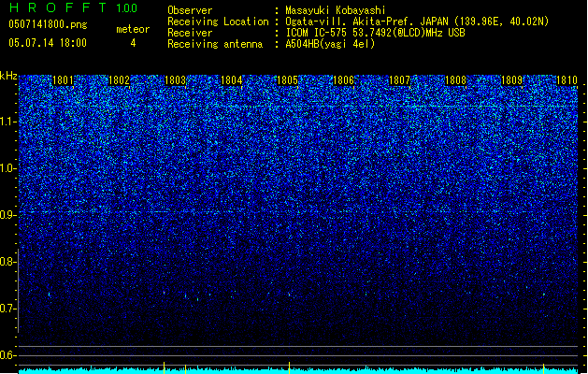588x374 pixels.
Task: Click the 1802 time marker
Action: tap(119, 80)
